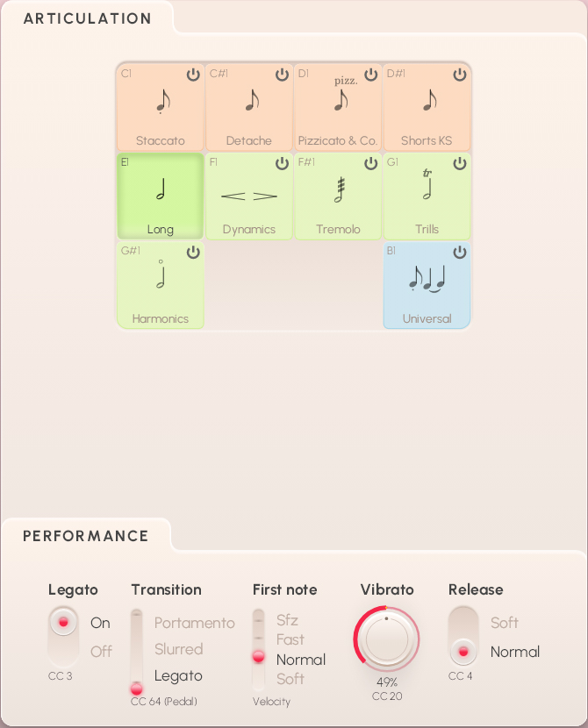Click the Staccato articulation note icon
The width and height of the screenshot is (588, 728).
tap(162, 101)
